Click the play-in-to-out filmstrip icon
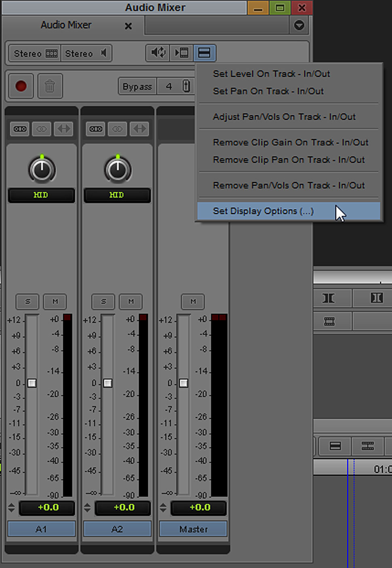Screen dimensions: 392x568 [x=181, y=53]
